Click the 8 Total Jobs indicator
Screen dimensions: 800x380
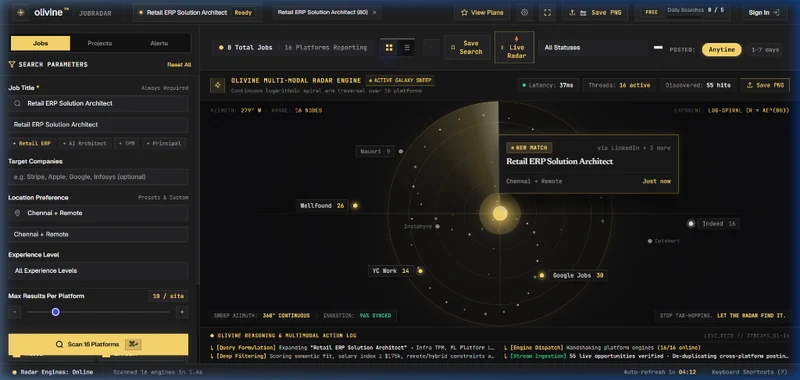click(246, 47)
